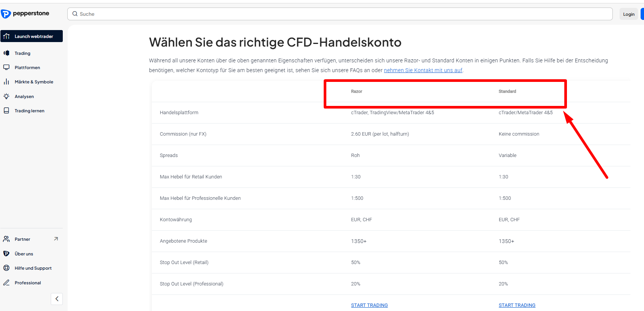This screenshot has width=644, height=311.
Task: Click START TRADING under Razor column
Action: point(369,305)
